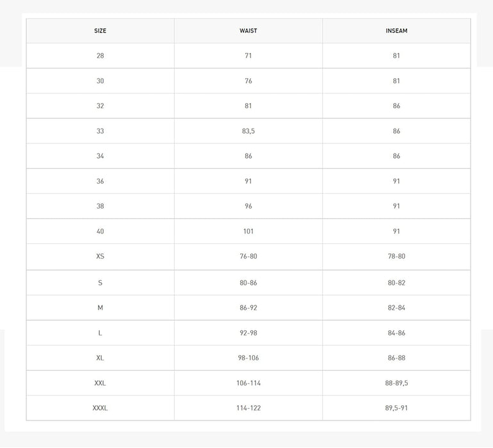The width and height of the screenshot is (493, 448).
Task: Select the XXXL size cell
Action: tap(100, 408)
